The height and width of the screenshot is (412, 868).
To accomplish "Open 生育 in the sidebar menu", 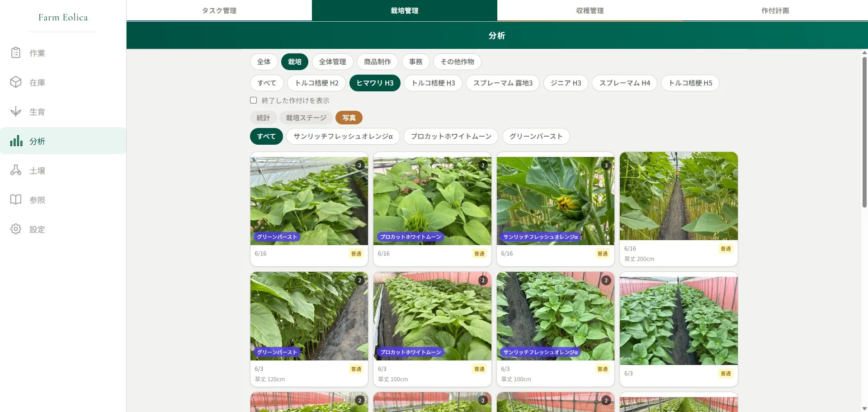I will pyautogui.click(x=63, y=112).
